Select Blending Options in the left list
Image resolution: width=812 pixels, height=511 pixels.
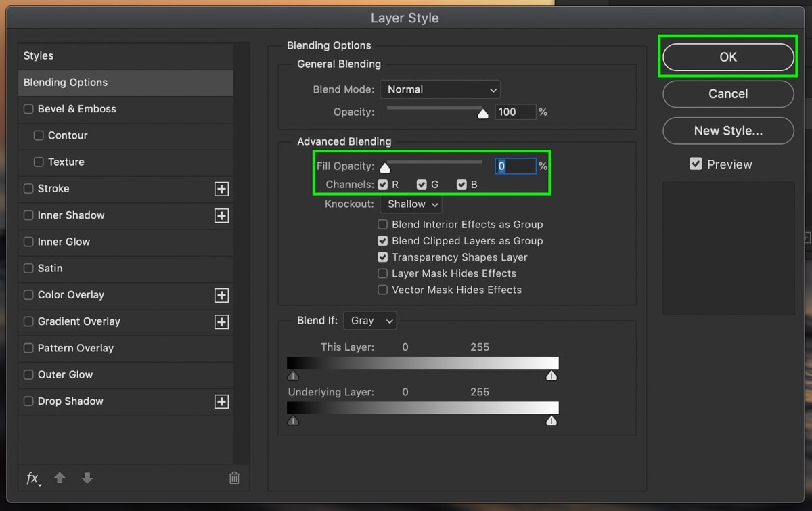[125, 83]
